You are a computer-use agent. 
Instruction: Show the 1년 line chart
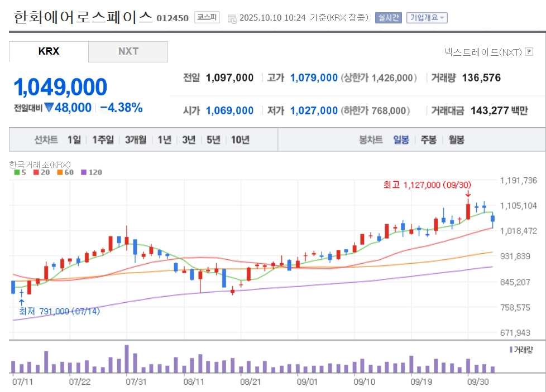(x=164, y=139)
